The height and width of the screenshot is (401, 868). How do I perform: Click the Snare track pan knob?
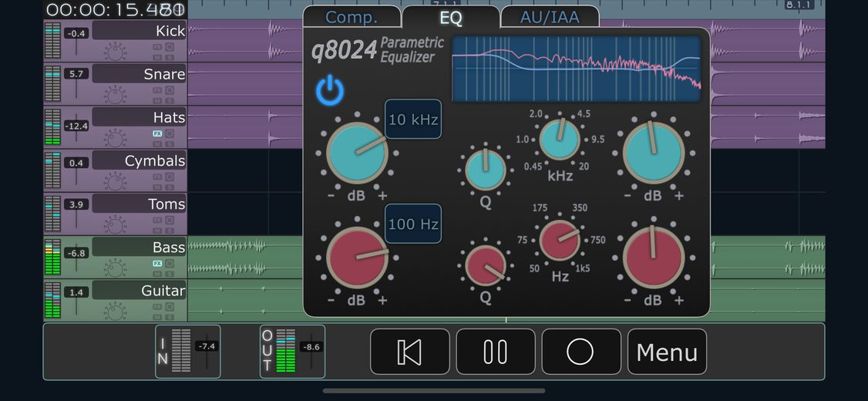click(115, 96)
